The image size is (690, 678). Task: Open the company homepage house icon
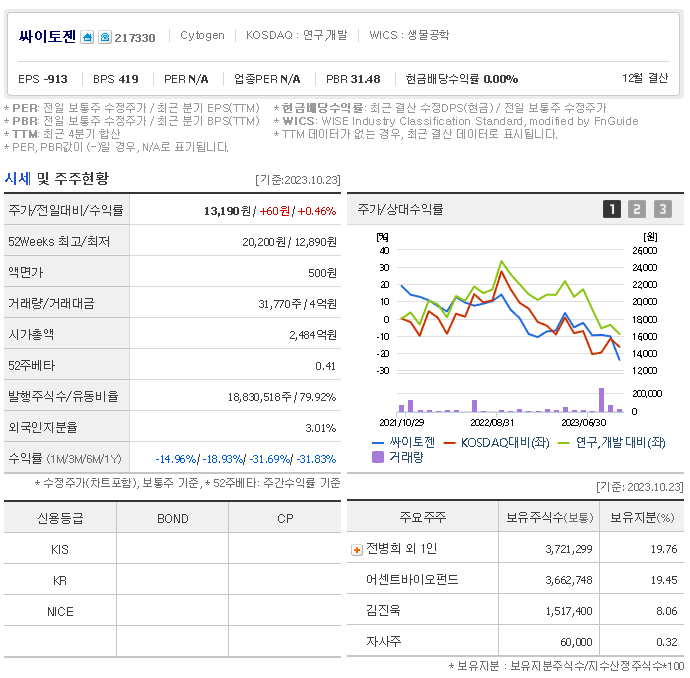[x=87, y=37]
